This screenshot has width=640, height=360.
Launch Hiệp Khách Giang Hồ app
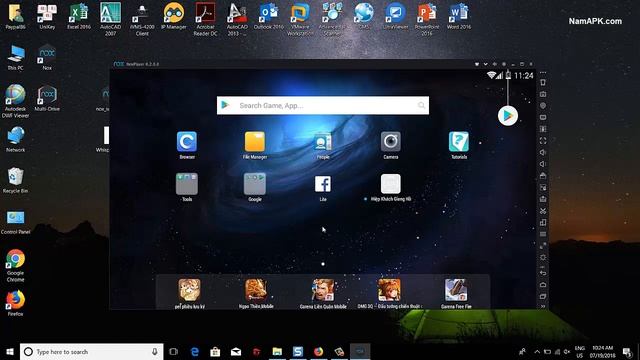click(391, 184)
